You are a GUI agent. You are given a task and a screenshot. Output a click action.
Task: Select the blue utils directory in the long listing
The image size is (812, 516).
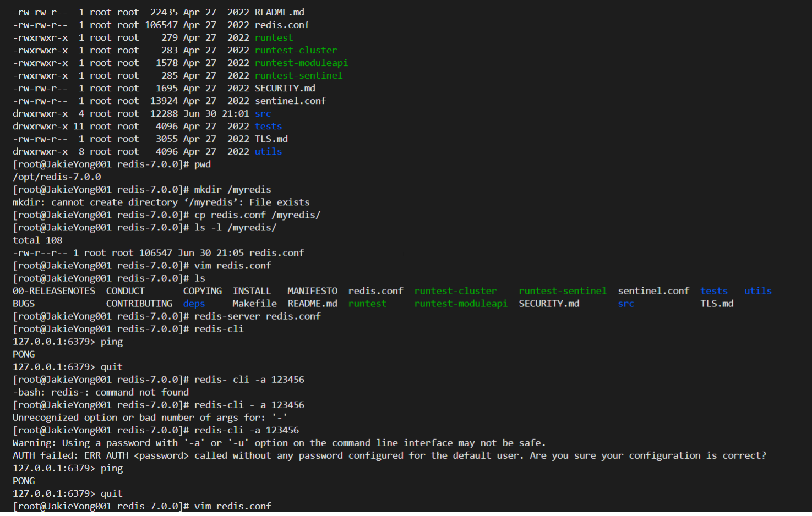click(268, 151)
